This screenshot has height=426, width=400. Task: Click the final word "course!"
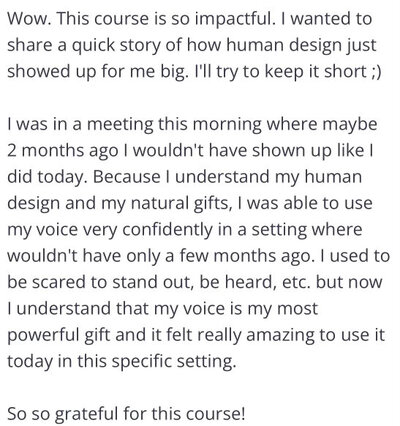(215, 414)
